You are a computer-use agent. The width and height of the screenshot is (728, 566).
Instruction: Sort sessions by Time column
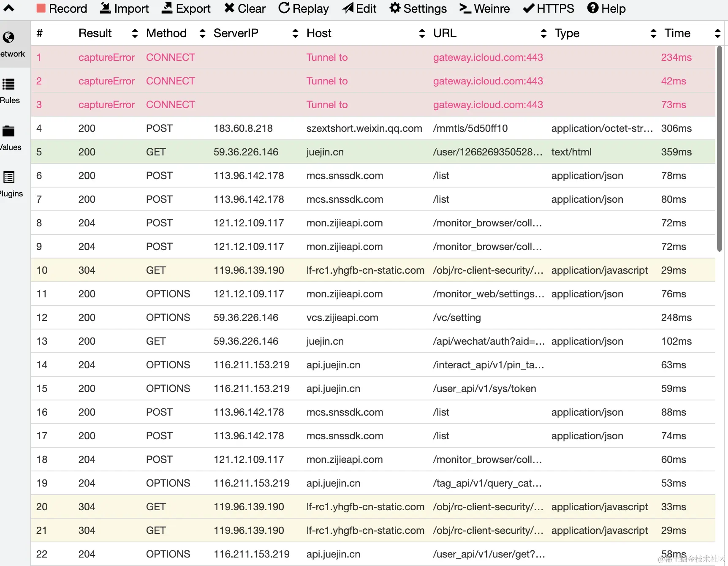(717, 33)
